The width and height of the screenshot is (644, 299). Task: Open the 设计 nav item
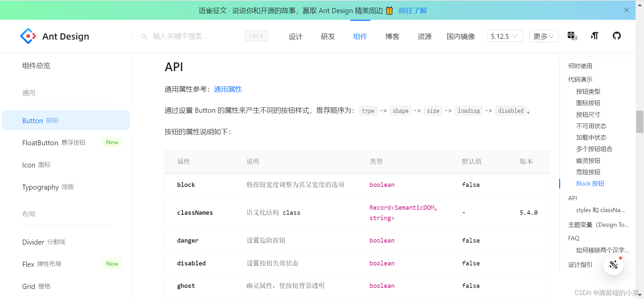[296, 36]
